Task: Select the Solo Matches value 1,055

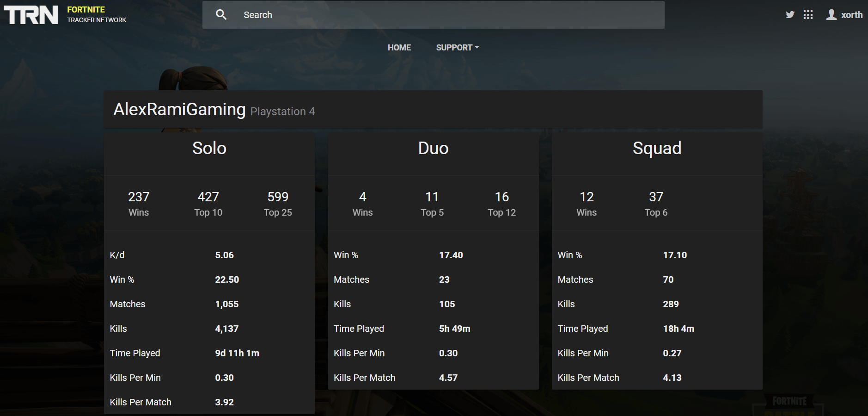Action: (x=227, y=304)
